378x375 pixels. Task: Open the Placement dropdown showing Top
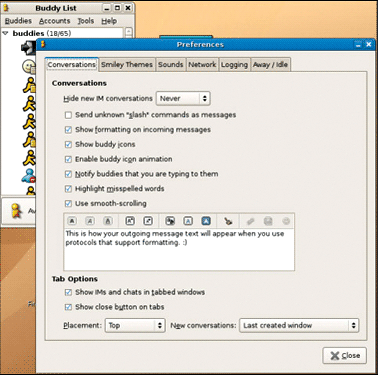point(135,325)
